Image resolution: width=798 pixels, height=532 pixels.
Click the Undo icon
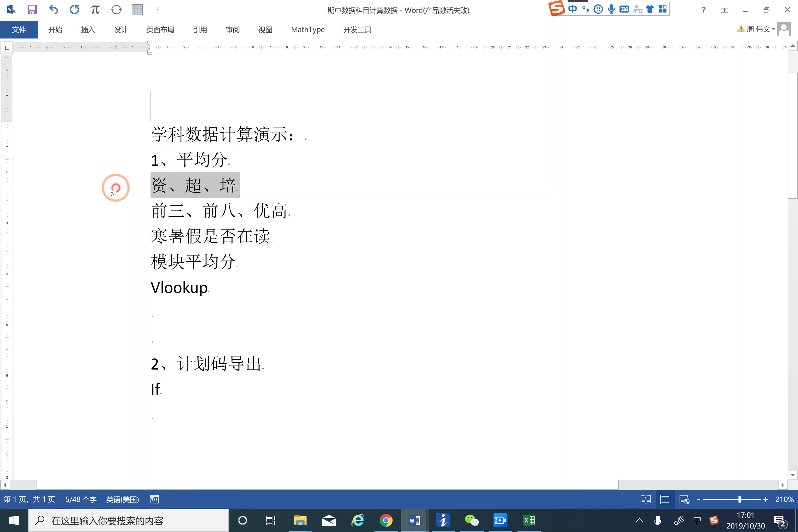pyautogui.click(x=53, y=10)
